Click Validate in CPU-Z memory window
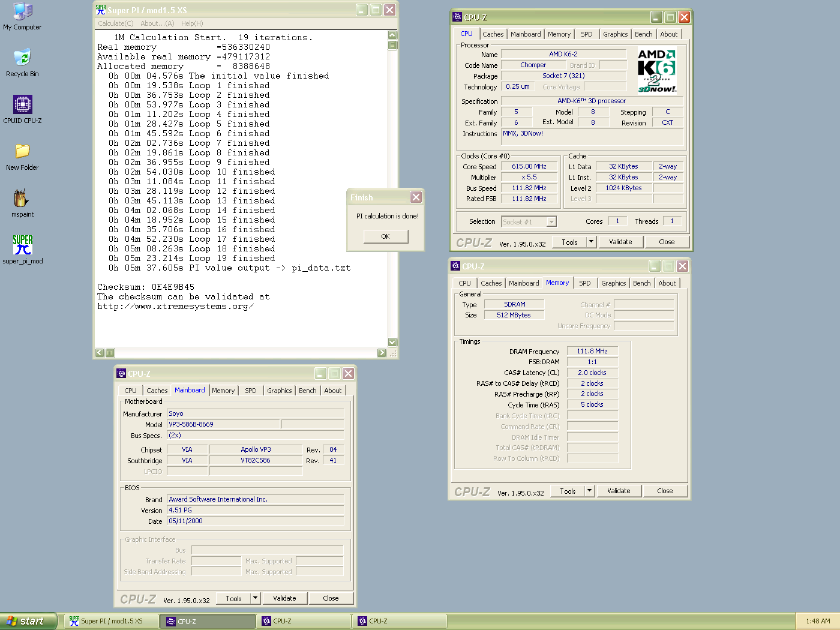This screenshot has height=630, width=840. (x=619, y=491)
